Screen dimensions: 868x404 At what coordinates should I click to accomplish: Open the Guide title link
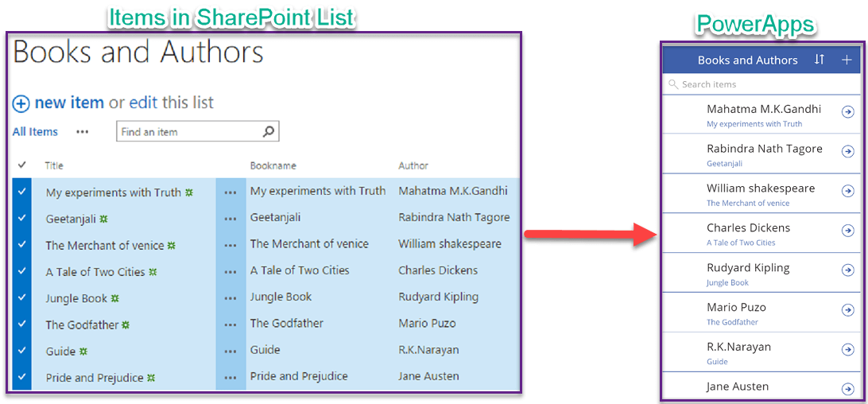tap(60, 352)
